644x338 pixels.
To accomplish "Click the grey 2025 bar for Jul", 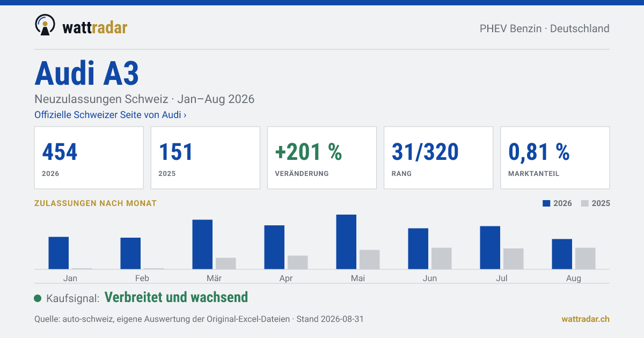I will [514, 259].
